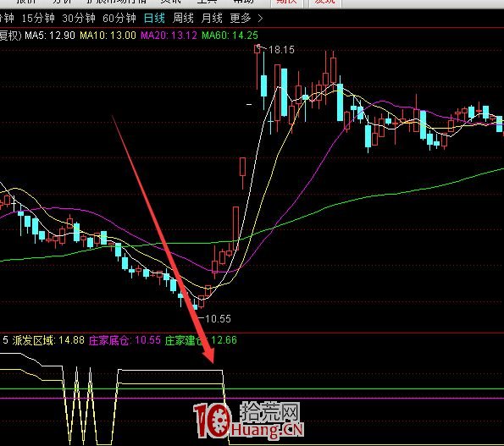Switch to the 30分钟 timeframe tab

click(79, 18)
